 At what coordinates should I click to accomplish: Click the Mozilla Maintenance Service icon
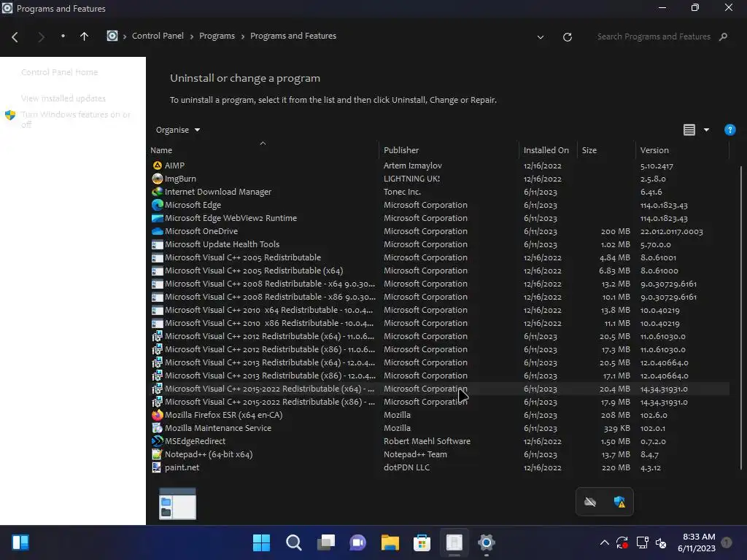158,428
